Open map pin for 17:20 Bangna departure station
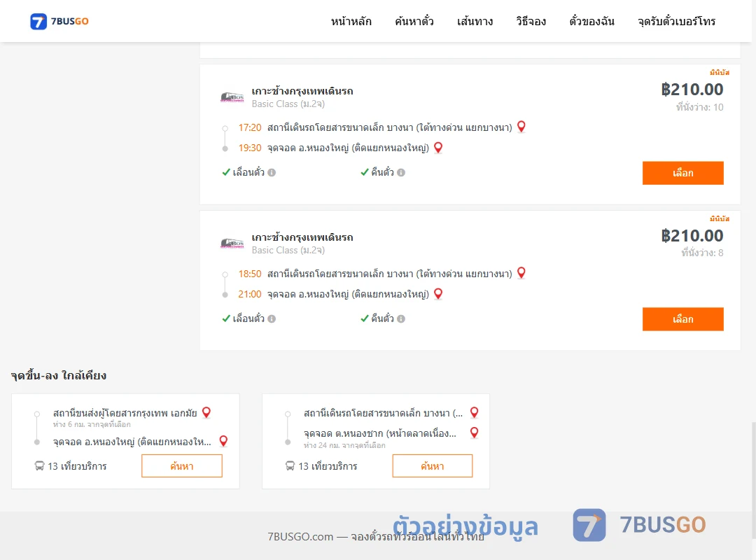The image size is (756, 560). click(x=521, y=127)
